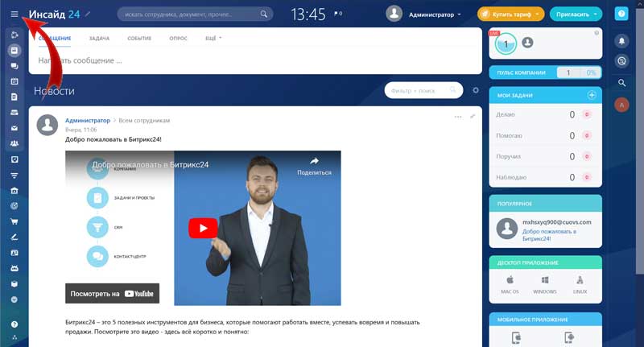Open the tasks checkmark icon in sidebar
The height and width of the screenshot is (347, 644).
(x=14, y=159)
